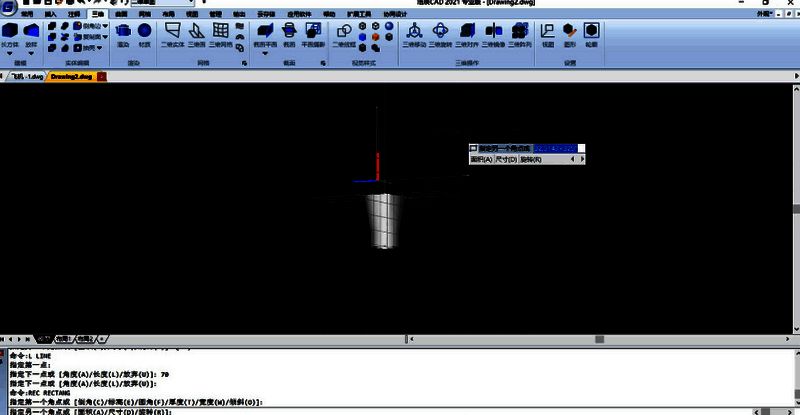Image resolution: width=800 pixels, height=415 pixels.
Task: Choose 尺寸(D) option in dynamic prompt
Action: pyautogui.click(x=506, y=159)
